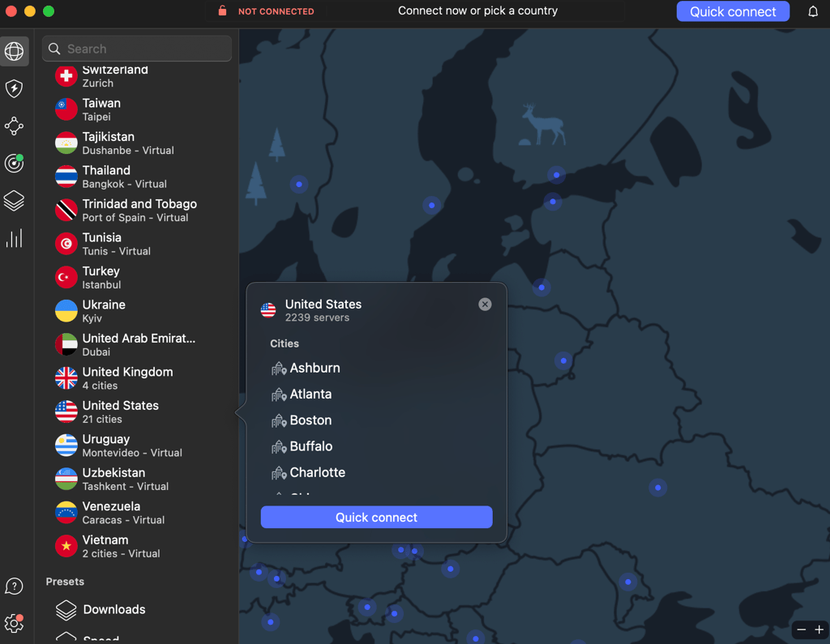This screenshot has height=644, width=830.
Task: Click the Search field
Action: (137, 49)
